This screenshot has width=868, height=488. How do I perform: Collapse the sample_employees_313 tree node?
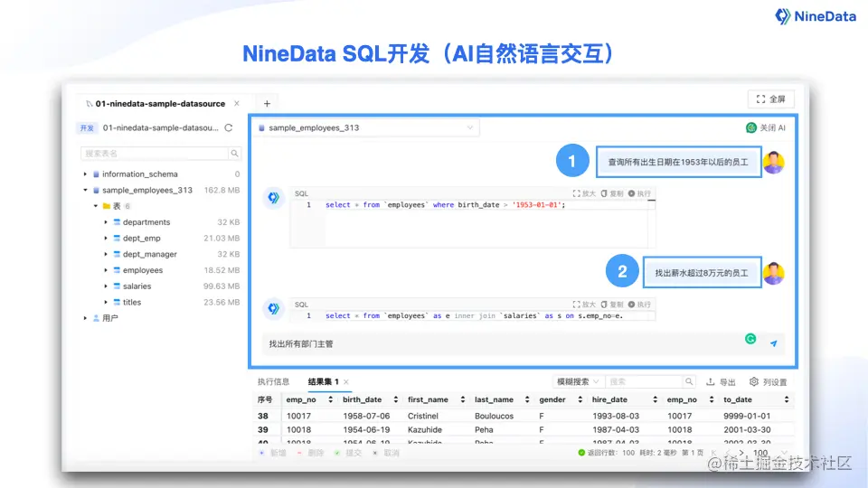[85, 190]
